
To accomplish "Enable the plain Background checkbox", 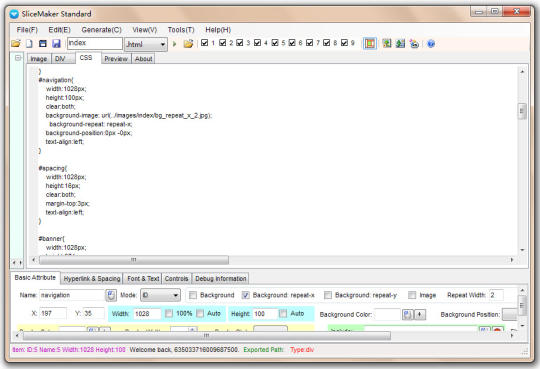I will [193, 295].
